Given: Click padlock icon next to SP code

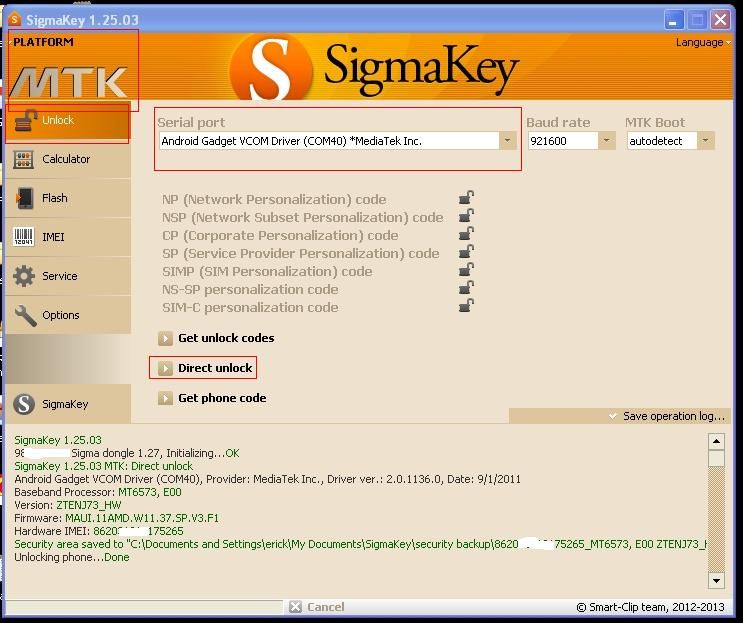Looking at the screenshot, I should [466, 252].
